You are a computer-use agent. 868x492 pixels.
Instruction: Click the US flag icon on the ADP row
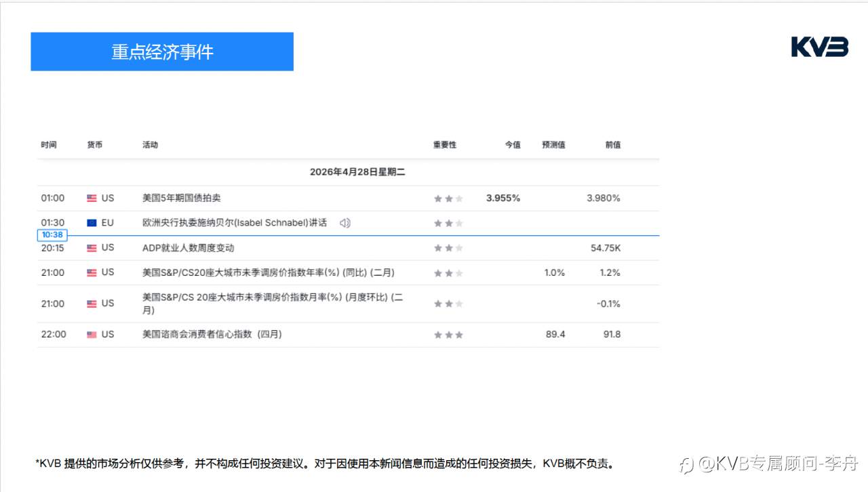point(90,247)
